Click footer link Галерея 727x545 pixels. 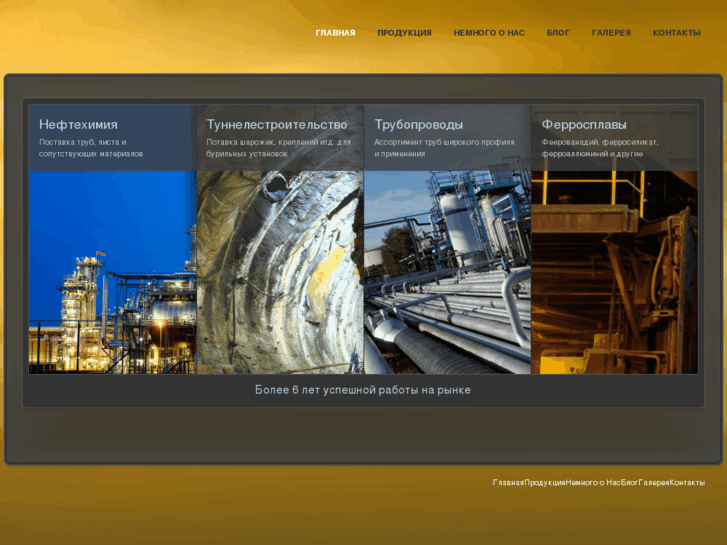[654, 483]
